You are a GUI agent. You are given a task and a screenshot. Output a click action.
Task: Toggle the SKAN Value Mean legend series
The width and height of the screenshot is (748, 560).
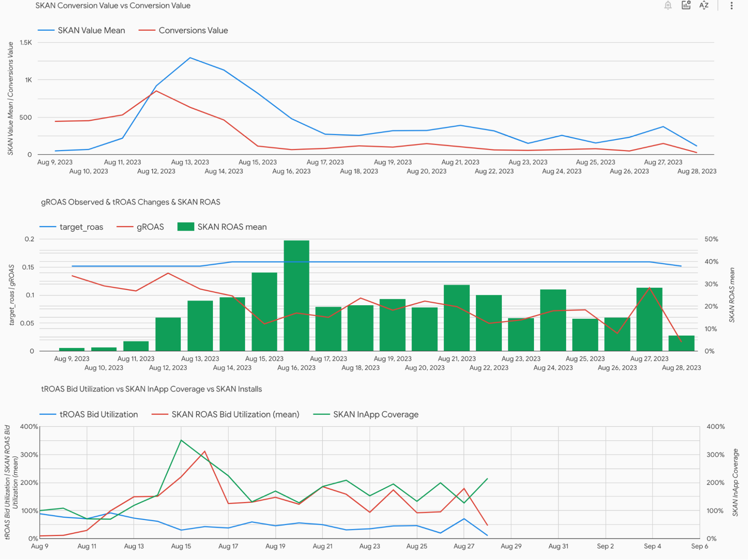click(91, 30)
